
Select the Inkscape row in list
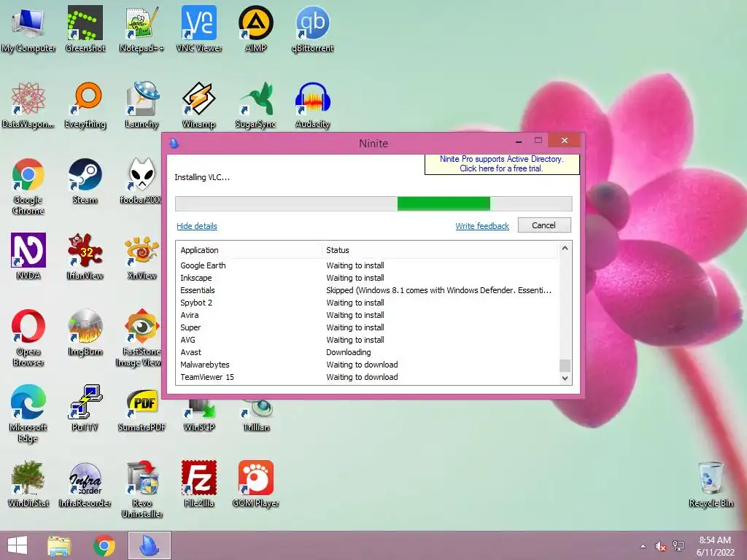click(368, 278)
